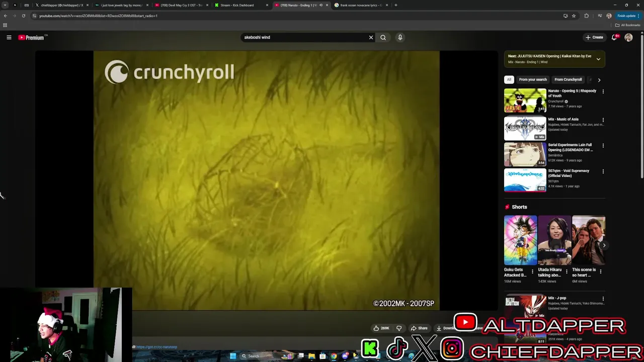Select the All filter chip
644x362 pixels.
point(509,79)
